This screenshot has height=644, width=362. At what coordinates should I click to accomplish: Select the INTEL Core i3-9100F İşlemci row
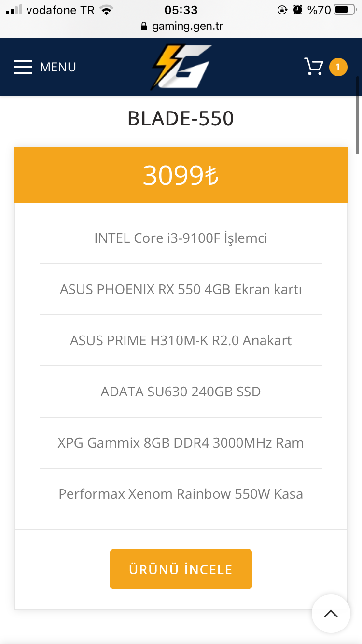181,238
